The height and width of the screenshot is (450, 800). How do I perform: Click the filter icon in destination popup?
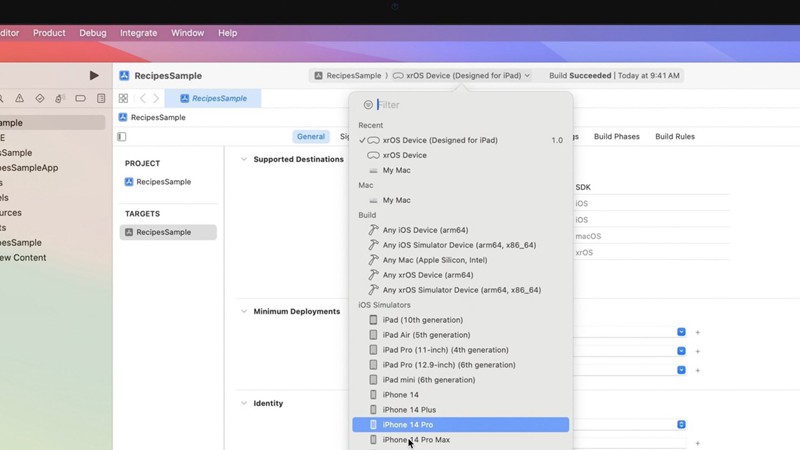pyautogui.click(x=368, y=105)
